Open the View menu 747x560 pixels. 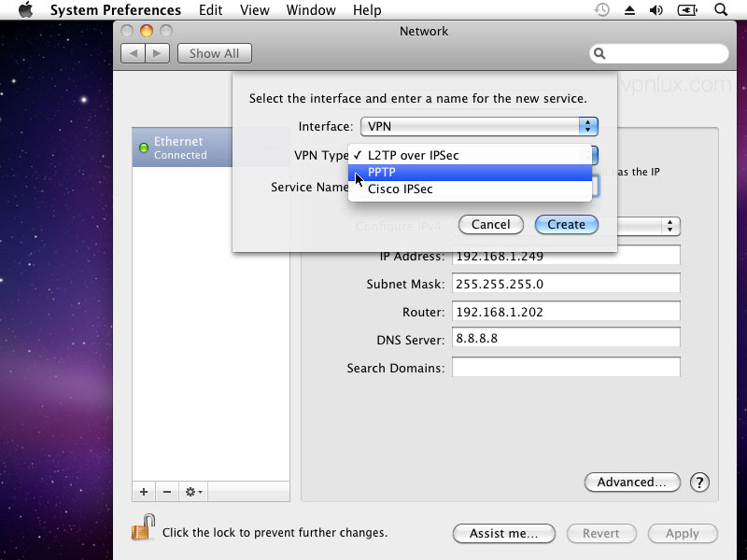tap(254, 10)
